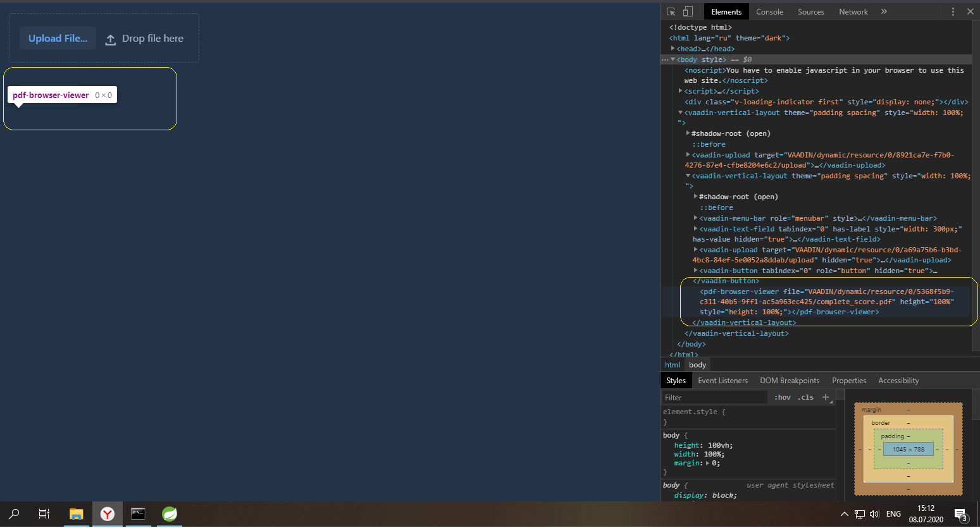Open DevTools three-dot customize menu

953,11
